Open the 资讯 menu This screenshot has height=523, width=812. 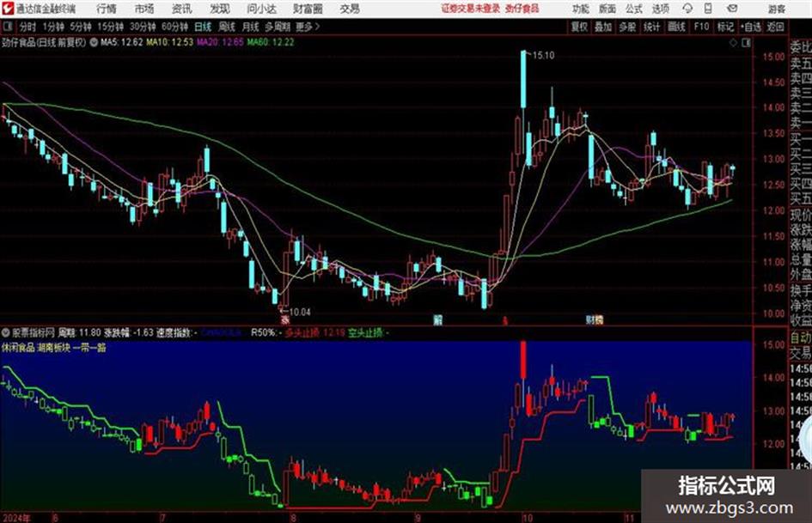(x=182, y=9)
